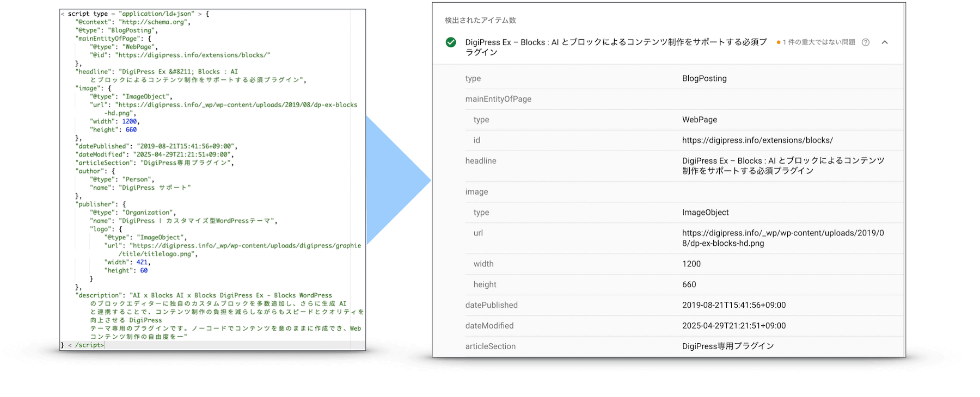The width and height of the screenshot is (980, 397).
Task: Click the green check mark status icon
Action: pos(451,42)
